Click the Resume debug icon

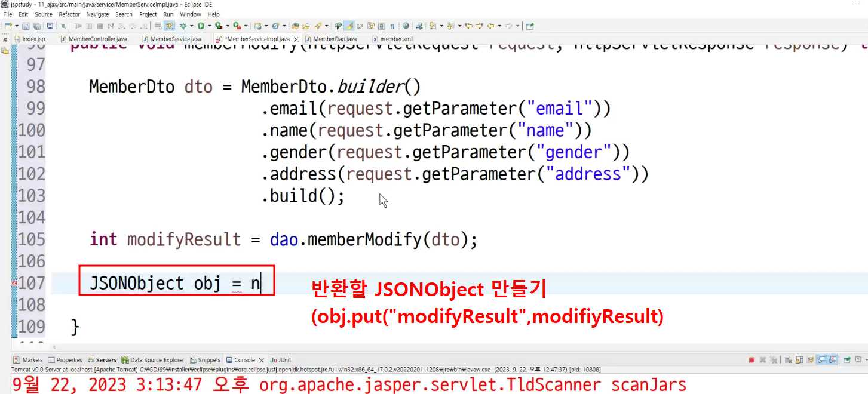point(78,26)
